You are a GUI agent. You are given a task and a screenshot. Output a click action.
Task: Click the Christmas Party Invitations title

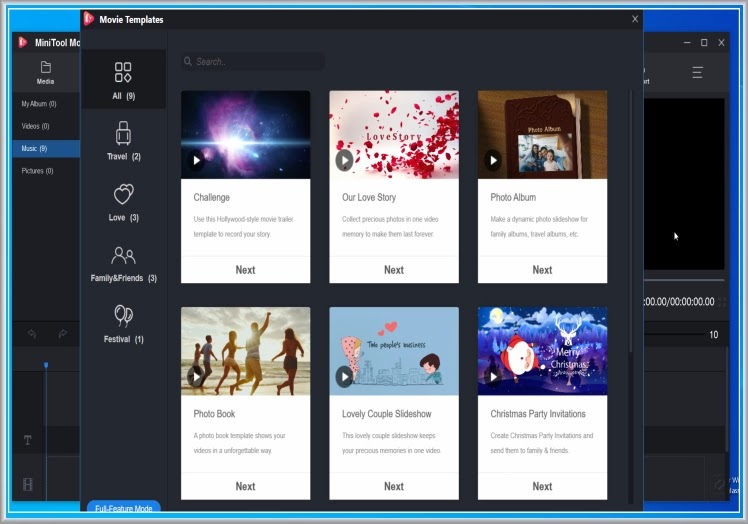pos(538,414)
